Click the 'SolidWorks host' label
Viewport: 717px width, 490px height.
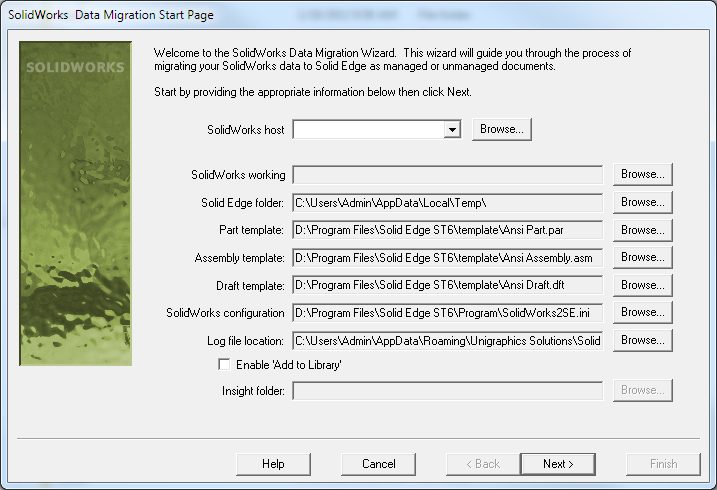[x=246, y=130]
